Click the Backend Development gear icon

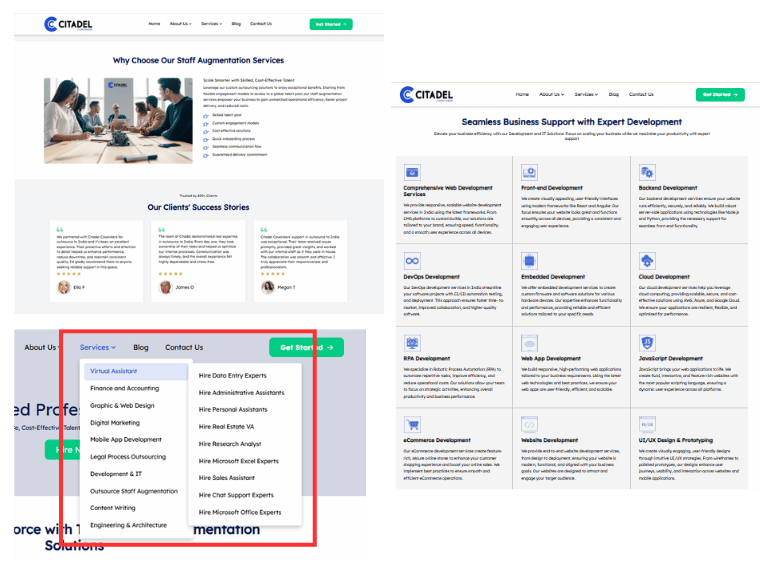pos(647,172)
